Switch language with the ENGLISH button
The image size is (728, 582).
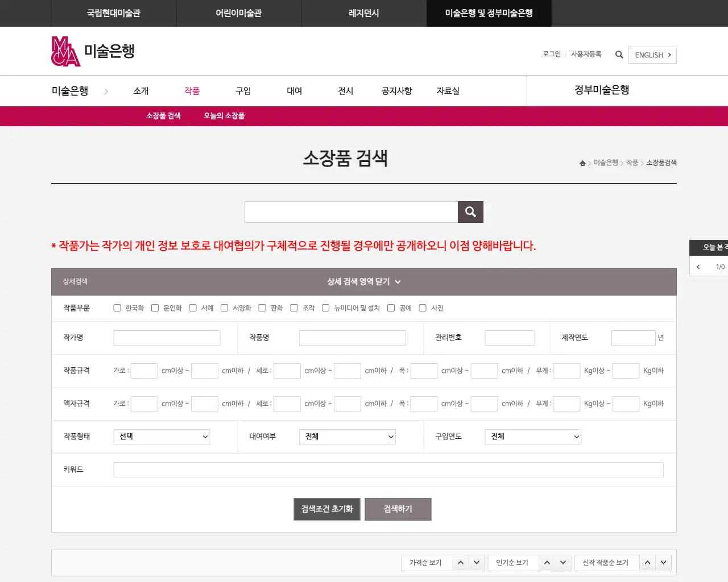pyautogui.click(x=652, y=55)
